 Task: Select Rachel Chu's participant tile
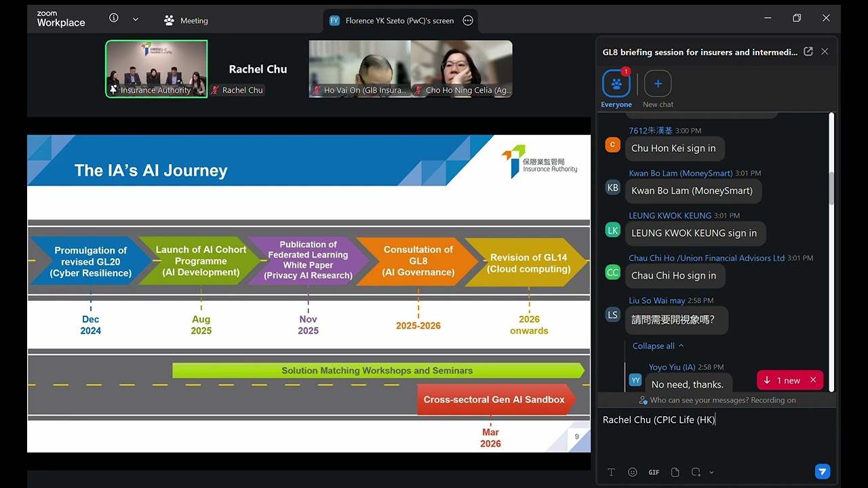(258, 69)
